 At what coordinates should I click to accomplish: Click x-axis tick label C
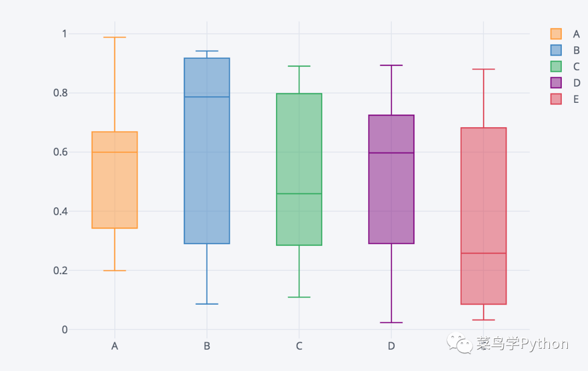299,346
